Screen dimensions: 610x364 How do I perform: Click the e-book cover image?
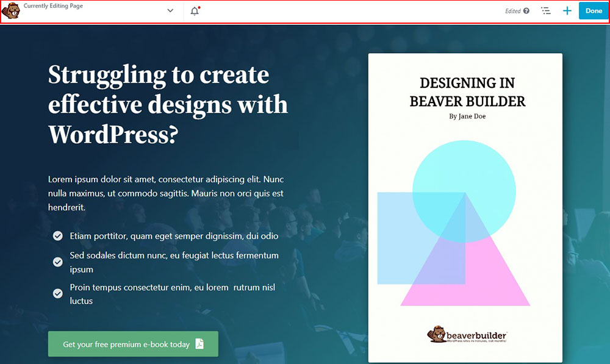(465, 208)
